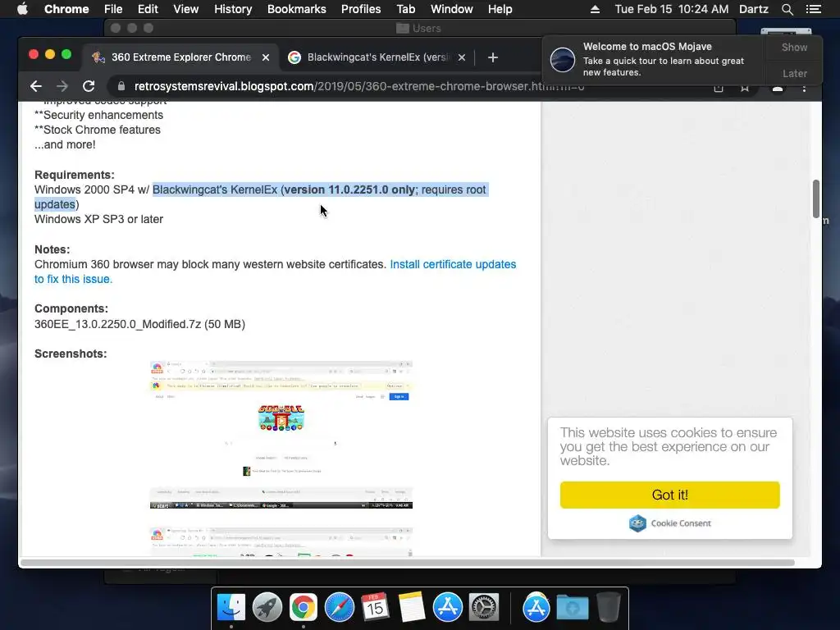Bookmark this page with the star icon
The height and width of the screenshot is (630, 840).
click(x=745, y=88)
